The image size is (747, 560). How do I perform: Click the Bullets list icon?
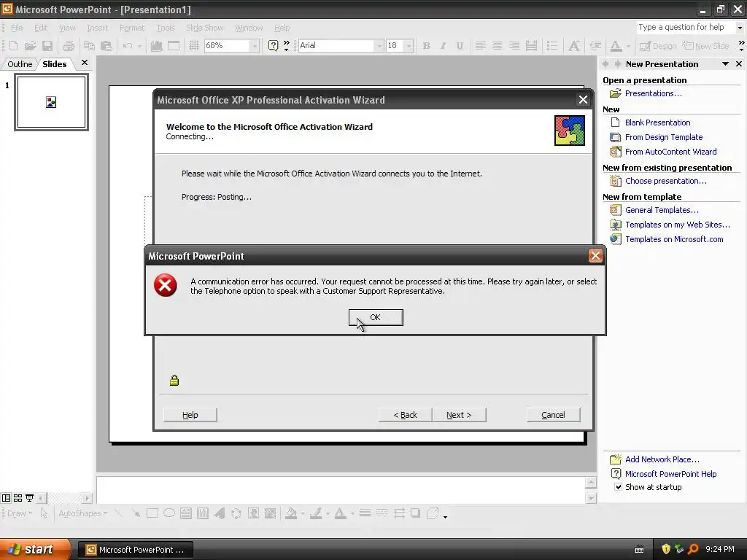coord(552,46)
